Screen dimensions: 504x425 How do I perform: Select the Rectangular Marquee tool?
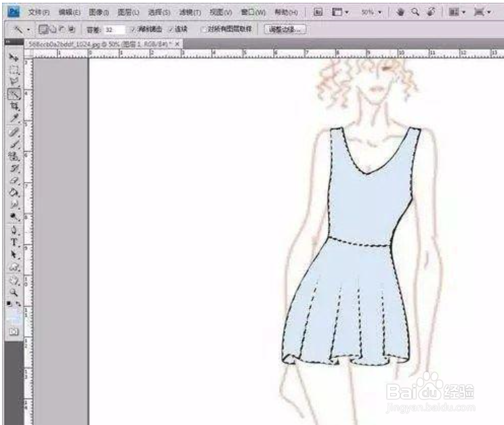click(x=14, y=70)
